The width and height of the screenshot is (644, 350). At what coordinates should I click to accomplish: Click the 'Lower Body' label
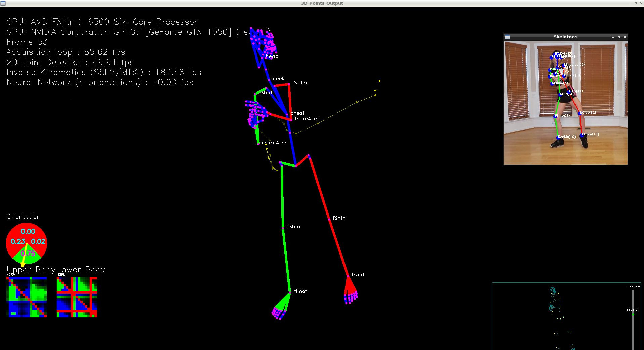(81, 270)
